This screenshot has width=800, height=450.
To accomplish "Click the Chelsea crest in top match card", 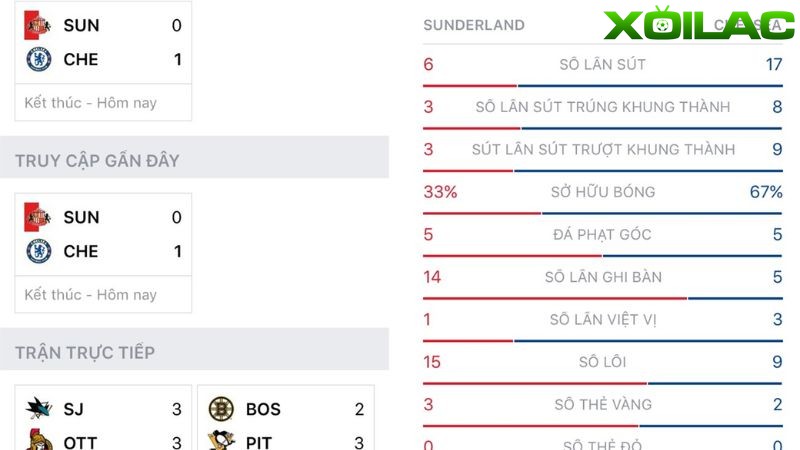I will pos(39,59).
